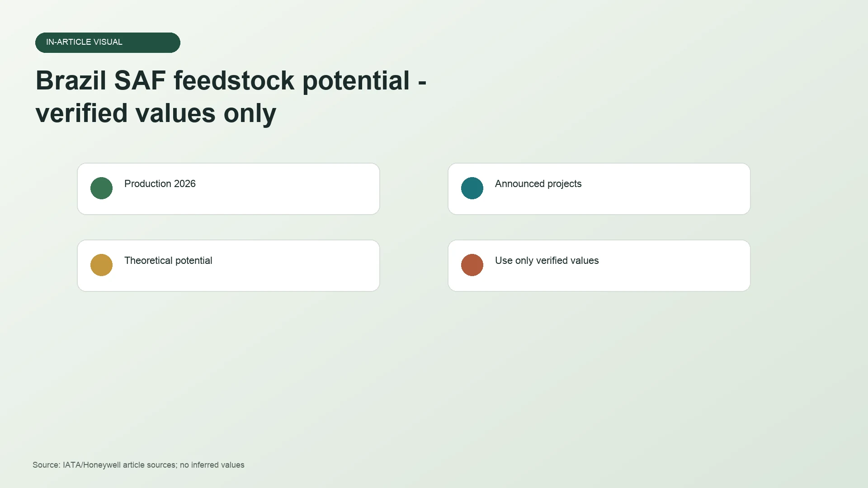Screen dimensions: 868x488
Task: Select the "Production 2026" label text
Action: click(x=160, y=184)
